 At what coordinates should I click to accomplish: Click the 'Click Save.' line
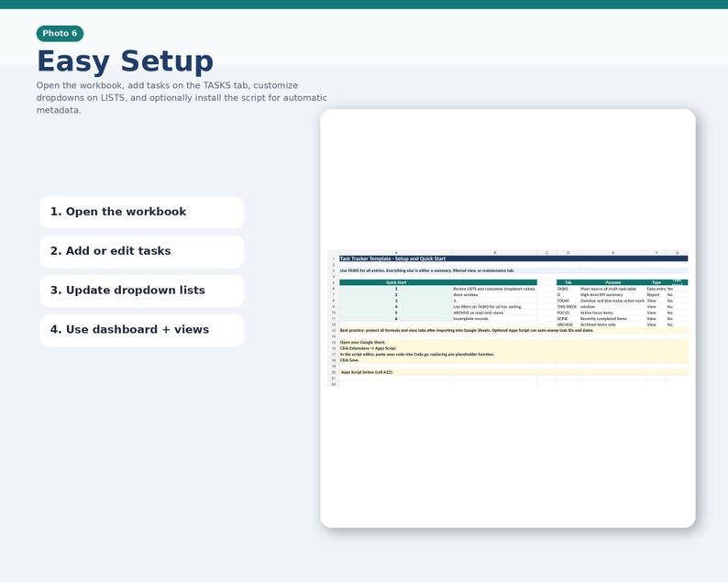coord(513,360)
